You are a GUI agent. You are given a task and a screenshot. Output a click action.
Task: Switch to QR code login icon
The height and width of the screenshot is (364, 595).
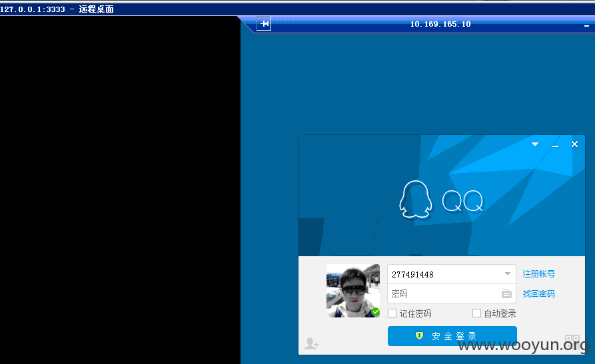click(x=572, y=341)
